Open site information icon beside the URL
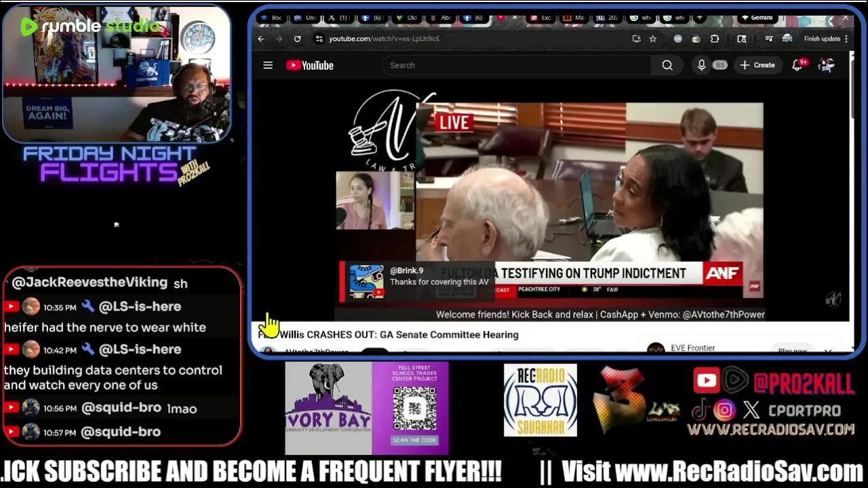The image size is (868, 488). [x=319, y=39]
